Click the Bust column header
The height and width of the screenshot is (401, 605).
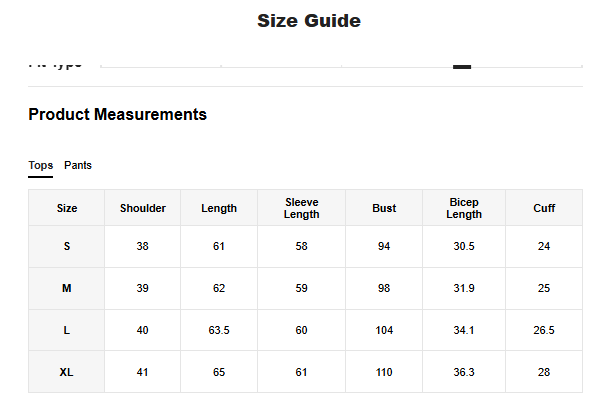pos(384,208)
